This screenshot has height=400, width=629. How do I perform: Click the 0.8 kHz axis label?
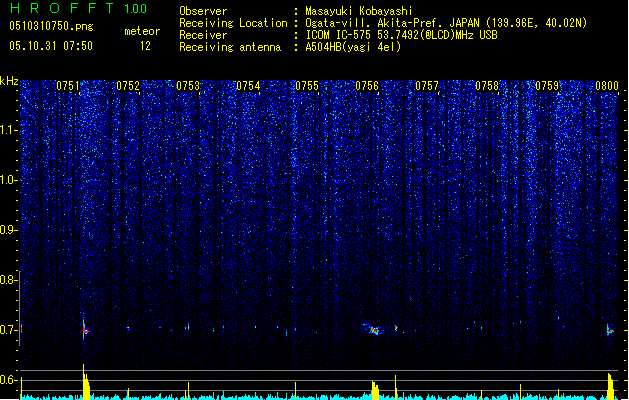point(7,280)
